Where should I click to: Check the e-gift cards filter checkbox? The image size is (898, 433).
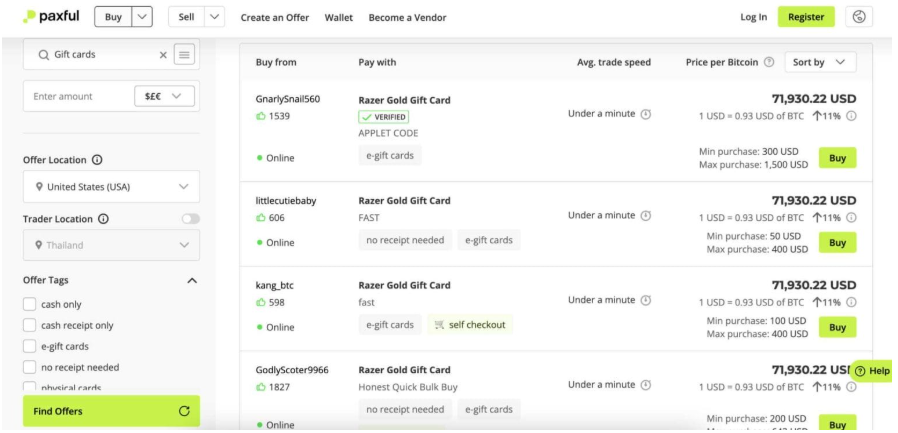29,346
